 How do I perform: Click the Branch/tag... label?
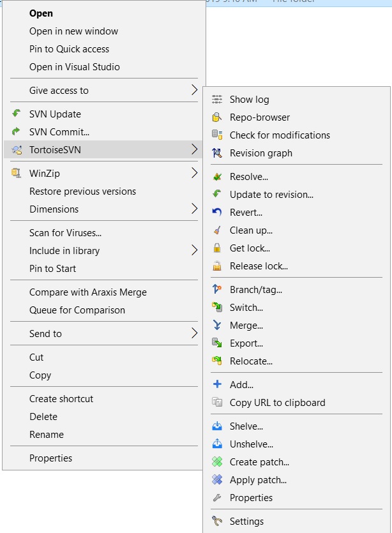(255, 290)
